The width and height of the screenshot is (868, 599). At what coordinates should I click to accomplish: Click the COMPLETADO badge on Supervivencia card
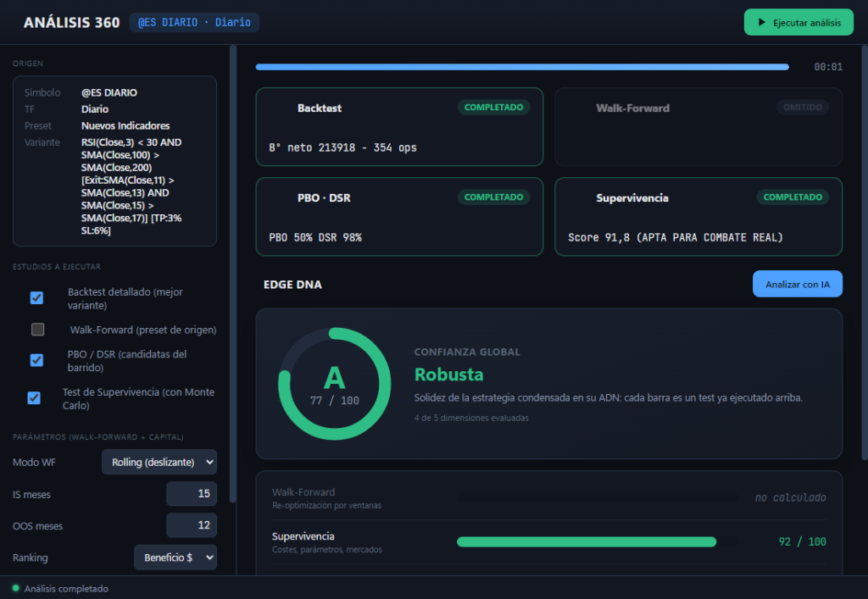click(793, 197)
